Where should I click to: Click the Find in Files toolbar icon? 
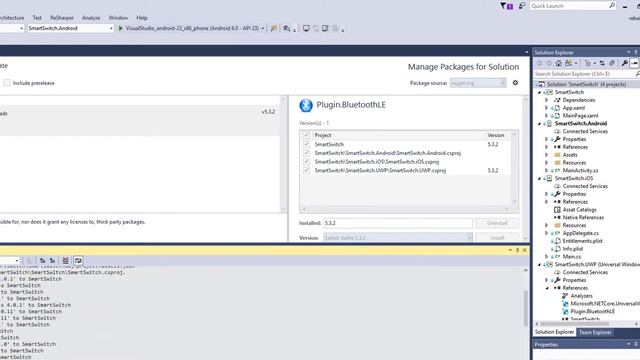click(287, 29)
